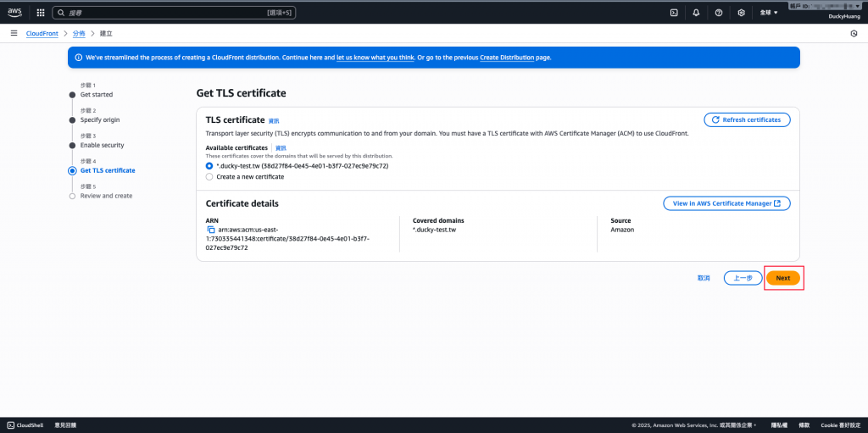Open the AWS home logo
This screenshot has height=433, width=868.
click(x=14, y=12)
